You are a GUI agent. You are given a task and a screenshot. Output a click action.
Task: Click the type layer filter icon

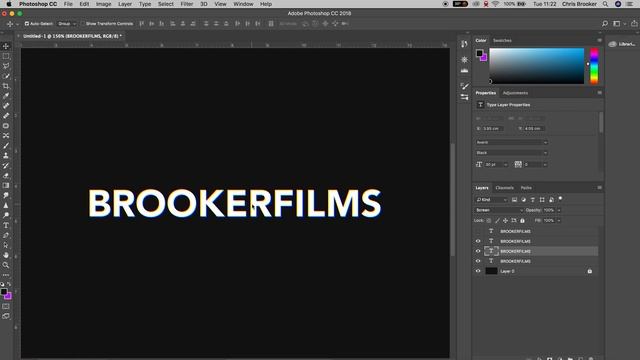[x=533, y=200]
